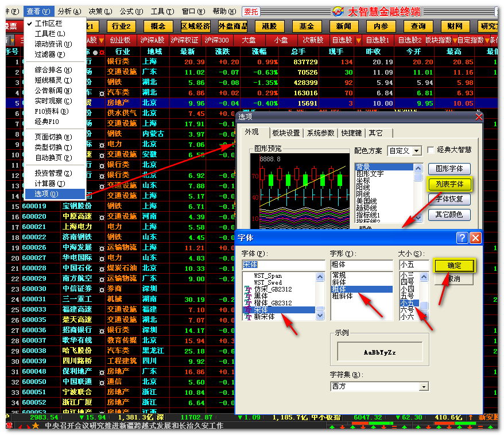Click the note icon beside 招商银行
Viewport: 504px width, 435px height.
pos(102,331)
